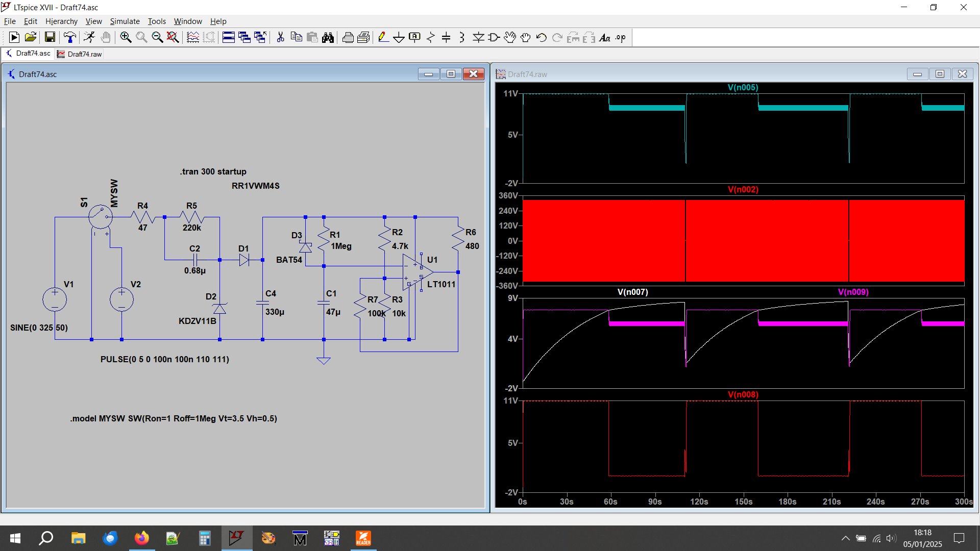980x551 pixels.
Task: Select the capacitor component tool
Action: (446, 37)
